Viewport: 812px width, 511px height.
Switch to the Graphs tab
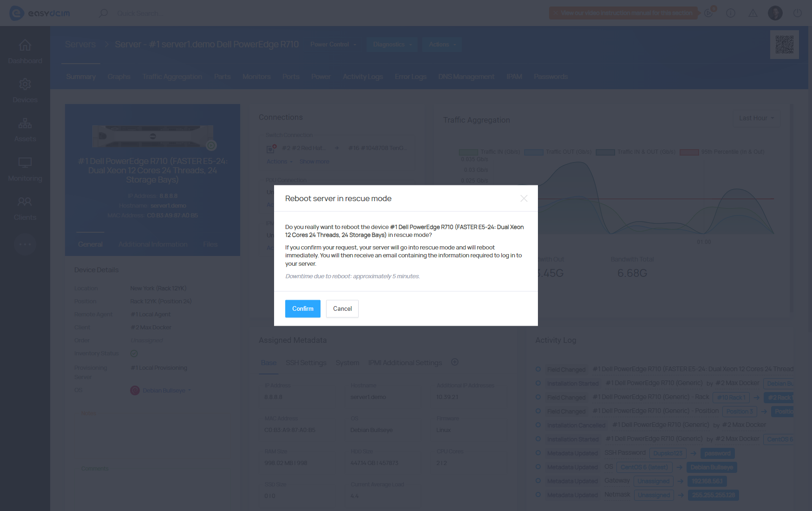(119, 77)
